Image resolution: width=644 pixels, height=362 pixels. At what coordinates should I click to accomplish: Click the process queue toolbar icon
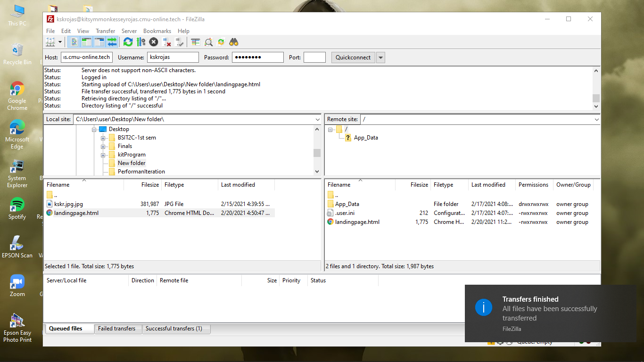140,42
